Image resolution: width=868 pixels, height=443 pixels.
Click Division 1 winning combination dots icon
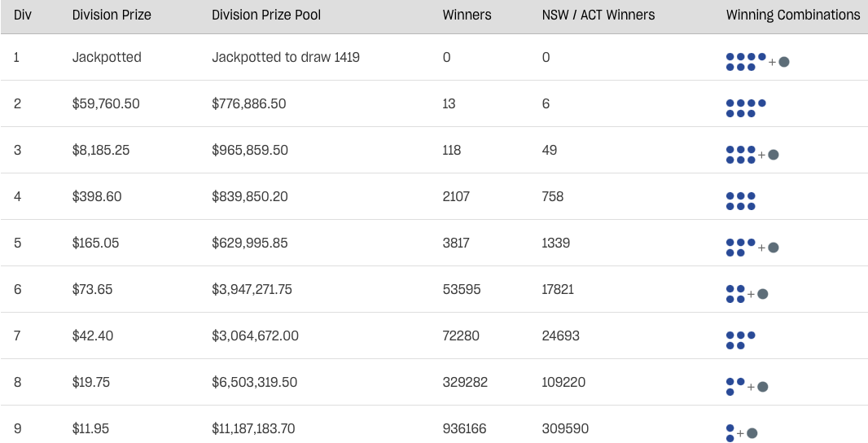coord(758,62)
